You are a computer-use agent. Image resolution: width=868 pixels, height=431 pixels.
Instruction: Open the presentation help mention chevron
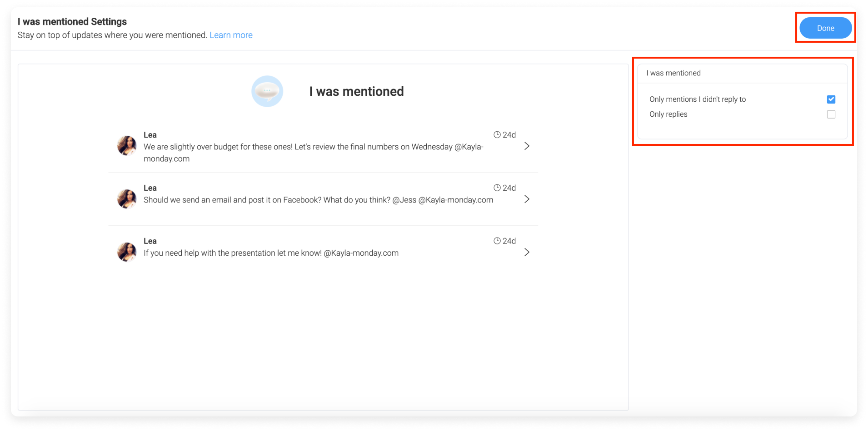(527, 252)
